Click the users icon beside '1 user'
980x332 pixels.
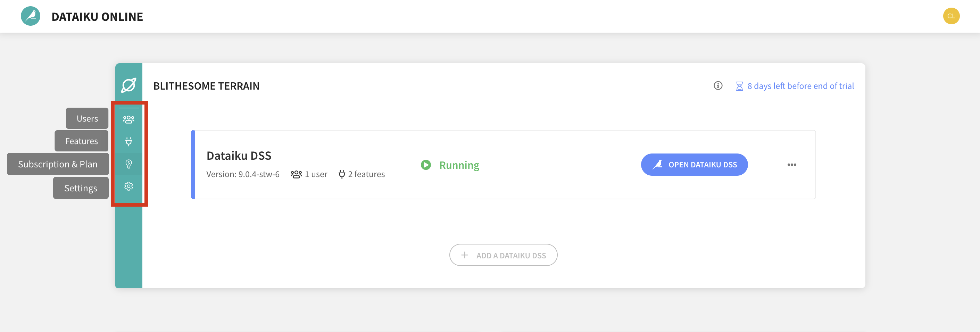coord(296,174)
